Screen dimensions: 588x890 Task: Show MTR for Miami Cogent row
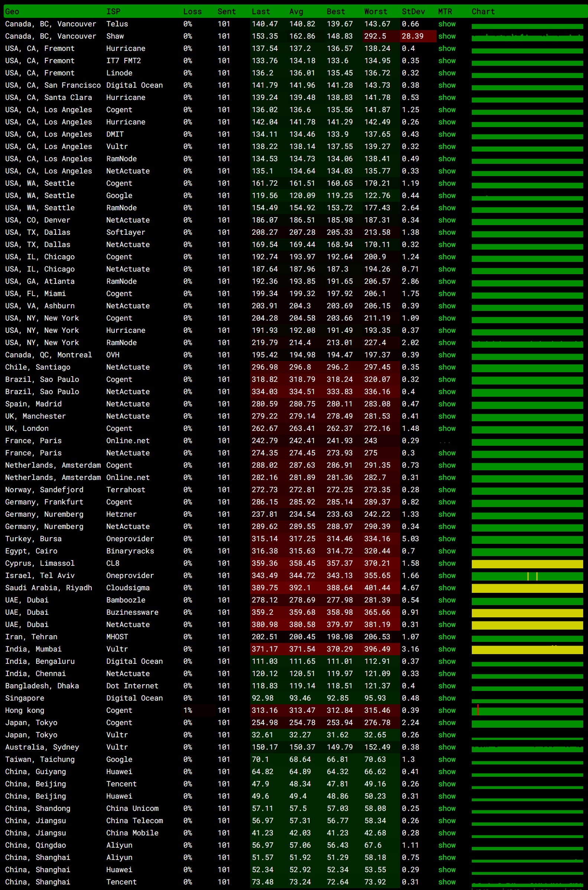point(447,294)
